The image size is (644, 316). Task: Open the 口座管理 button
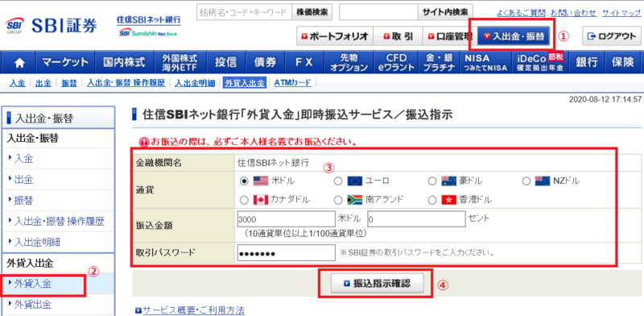click(450, 36)
